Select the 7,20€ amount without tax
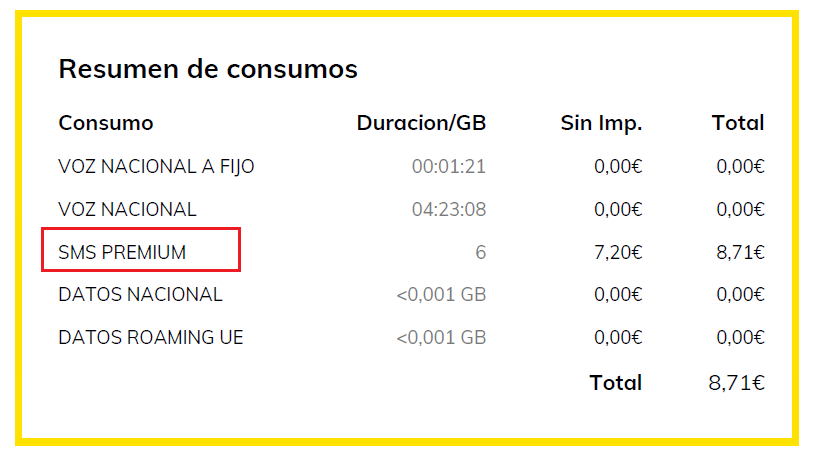 click(618, 252)
